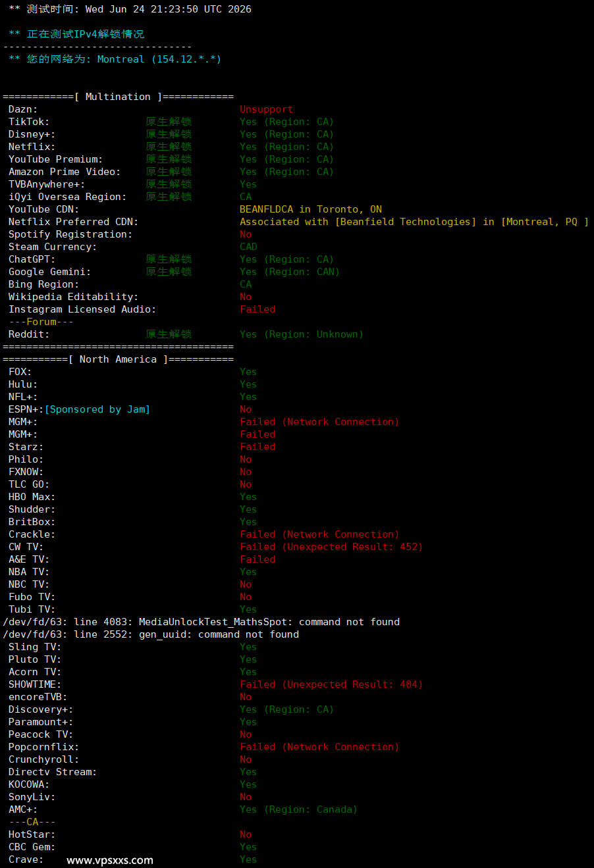Select the "Acorn TV:" label
Screen dimensions: 594x868
pos(35,672)
